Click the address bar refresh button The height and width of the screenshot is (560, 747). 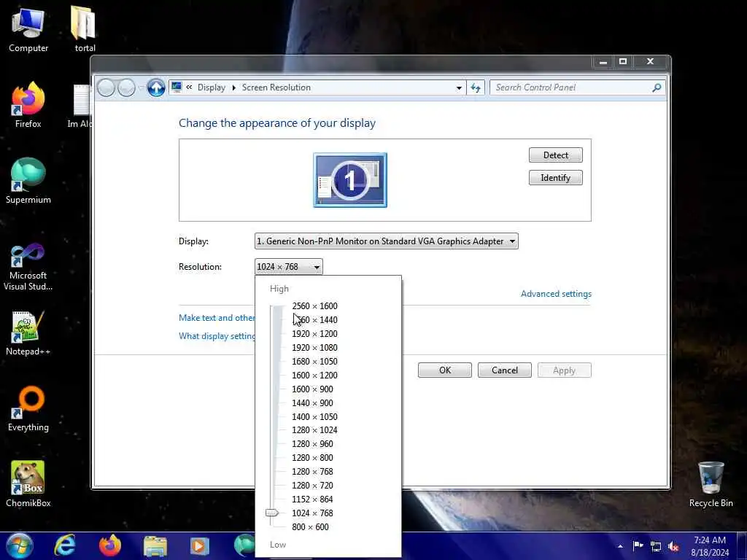coord(476,87)
